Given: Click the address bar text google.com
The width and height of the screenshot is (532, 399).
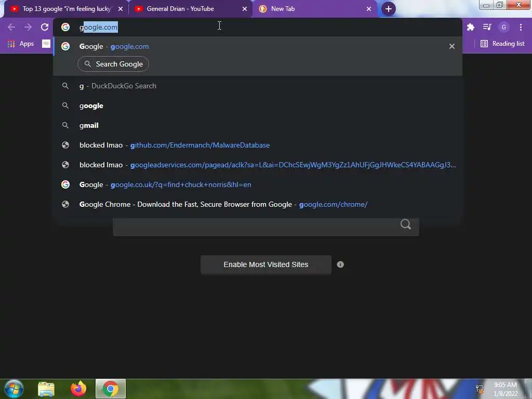Looking at the screenshot, I should click(x=98, y=27).
